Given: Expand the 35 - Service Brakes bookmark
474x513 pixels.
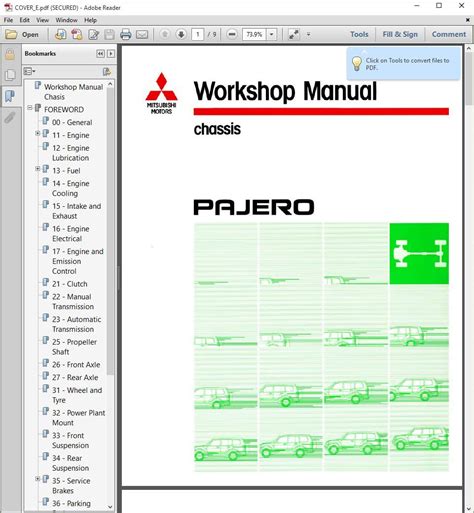Looking at the screenshot, I should coord(38,479).
